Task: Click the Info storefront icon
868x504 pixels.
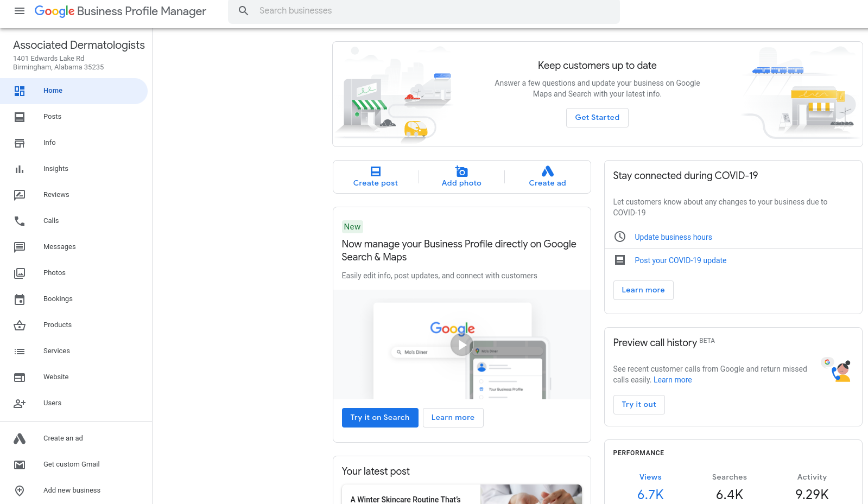Action: (20, 143)
